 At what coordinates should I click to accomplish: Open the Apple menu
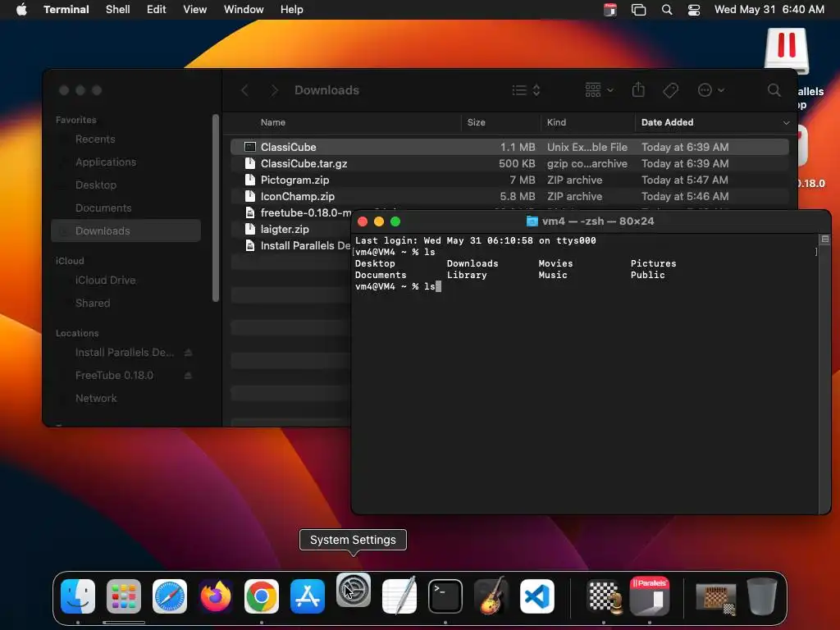[21, 10]
